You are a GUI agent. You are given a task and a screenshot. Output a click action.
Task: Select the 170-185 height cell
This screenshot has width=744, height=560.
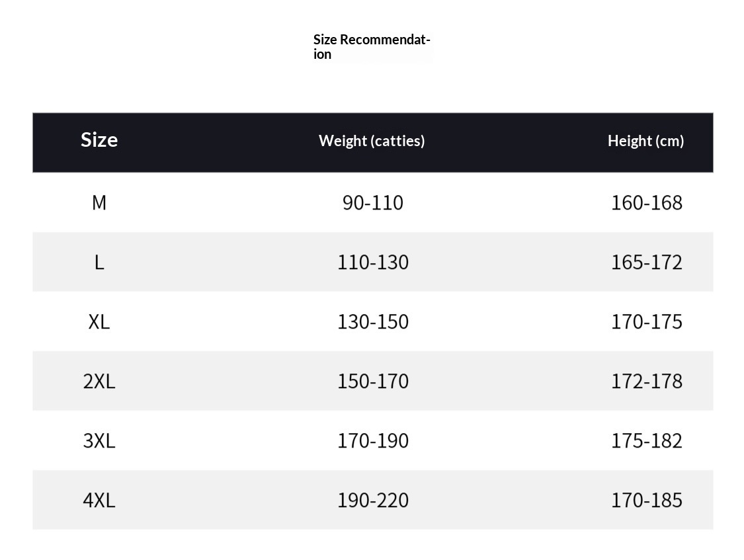click(647, 500)
